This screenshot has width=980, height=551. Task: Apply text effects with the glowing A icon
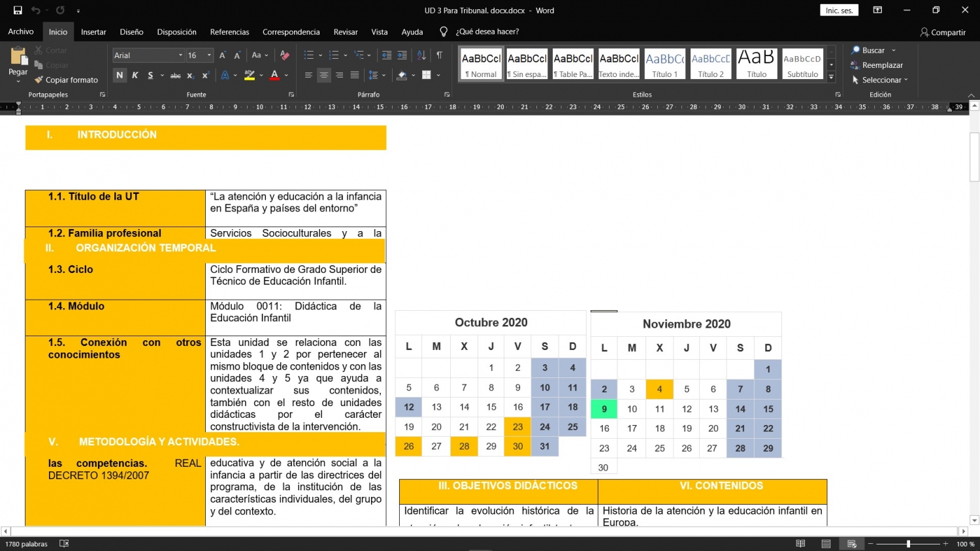(225, 76)
